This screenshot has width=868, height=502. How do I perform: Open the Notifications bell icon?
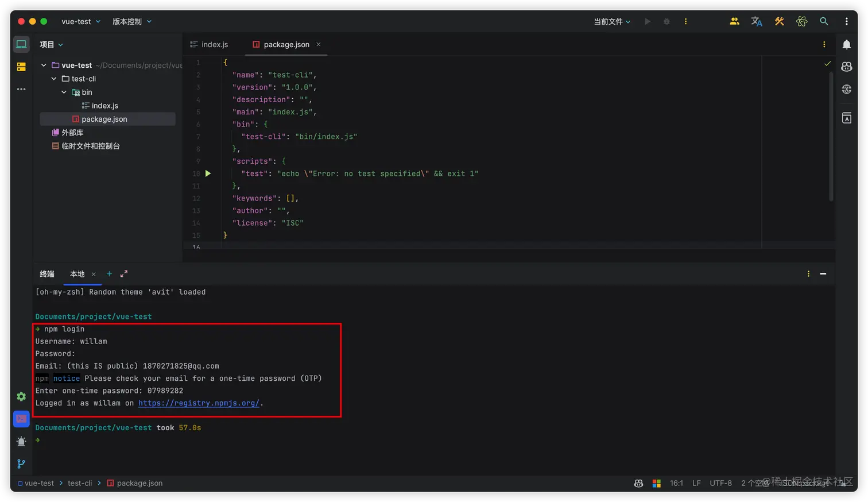pyautogui.click(x=846, y=44)
